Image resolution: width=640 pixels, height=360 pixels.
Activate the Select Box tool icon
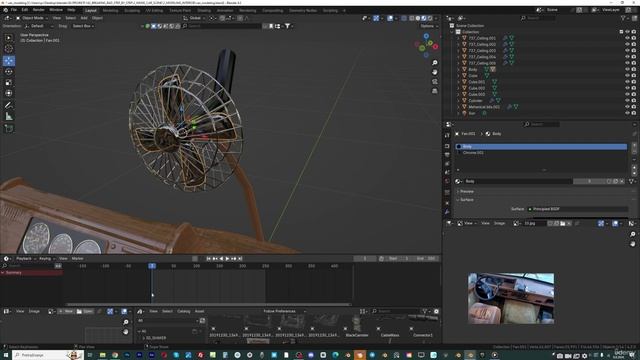tap(9, 38)
